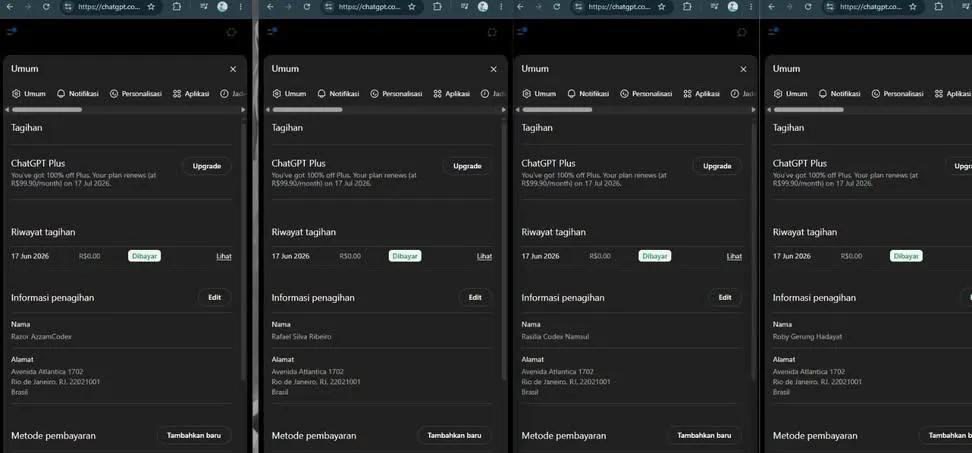This screenshot has width=972, height=453.
Task: Click Tambahkan baru in Rafael Silva Ribeiro window
Action: tap(454, 436)
